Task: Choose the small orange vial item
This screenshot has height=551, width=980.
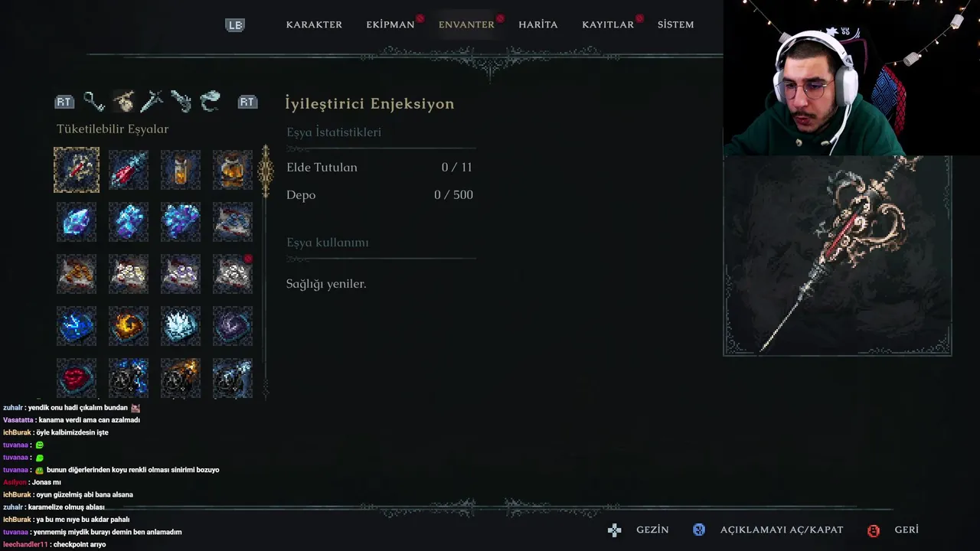Action: 181,170
